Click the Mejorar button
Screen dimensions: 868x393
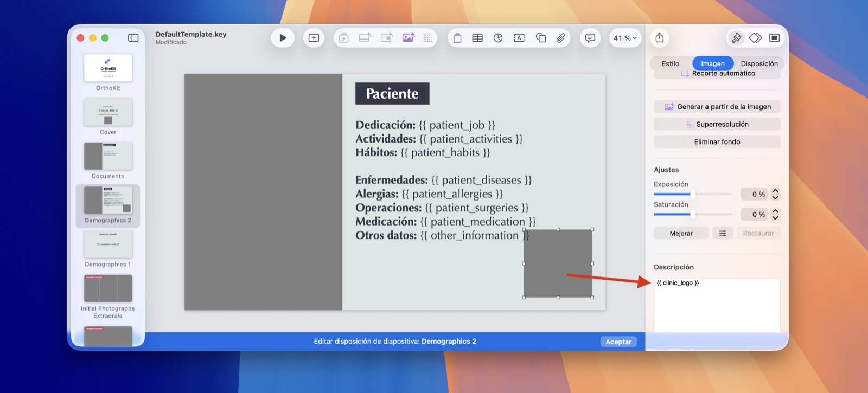[681, 233]
